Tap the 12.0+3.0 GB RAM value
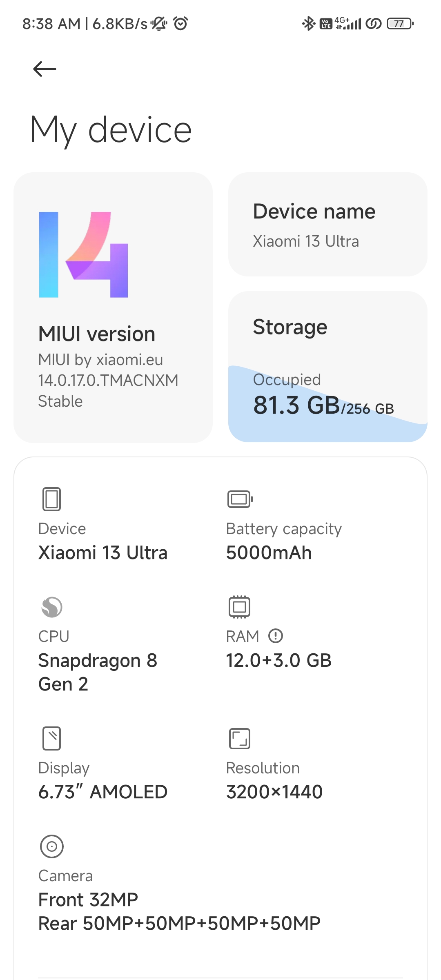The height and width of the screenshot is (980, 441). [279, 660]
